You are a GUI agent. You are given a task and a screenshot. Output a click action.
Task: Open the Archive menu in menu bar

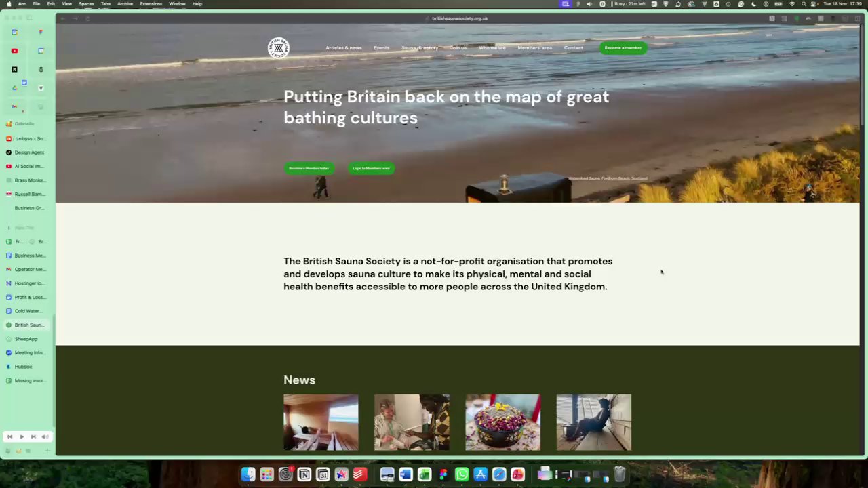tap(125, 4)
